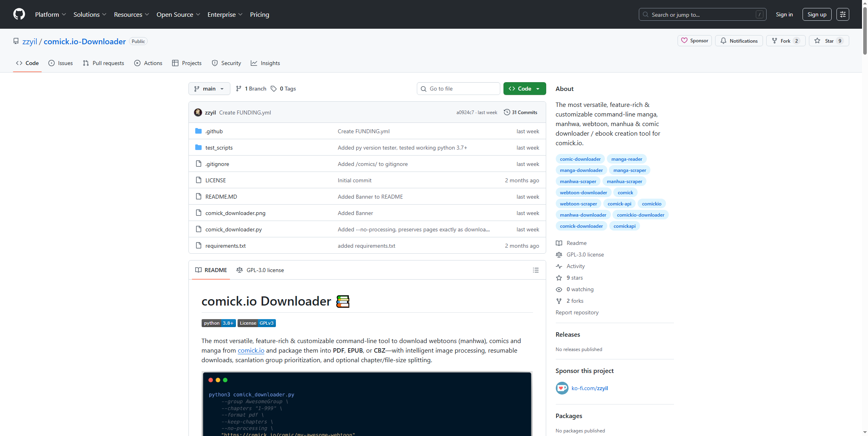868x436 pixels.
Task: Expand the Resources menu
Action: click(x=131, y=14)
